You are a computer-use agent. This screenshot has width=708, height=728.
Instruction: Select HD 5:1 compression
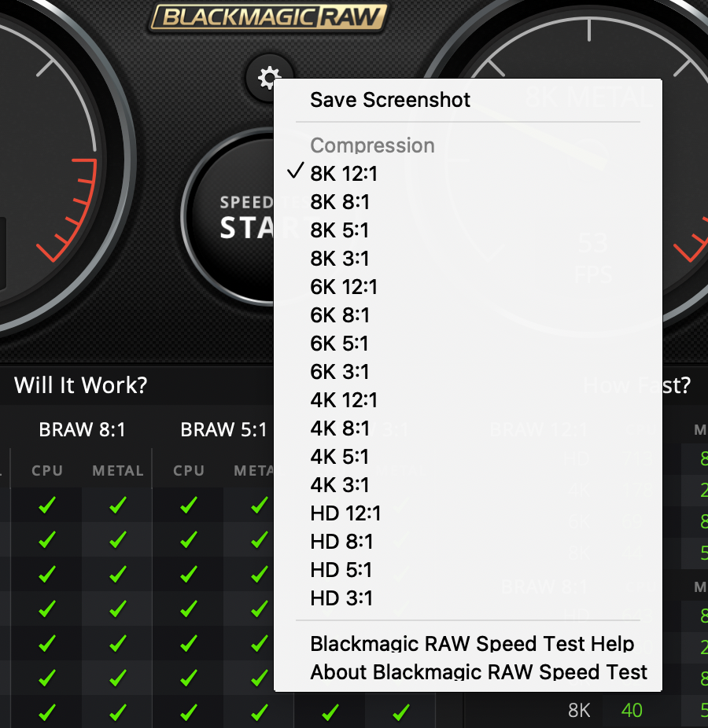click(x=468, y=570)
